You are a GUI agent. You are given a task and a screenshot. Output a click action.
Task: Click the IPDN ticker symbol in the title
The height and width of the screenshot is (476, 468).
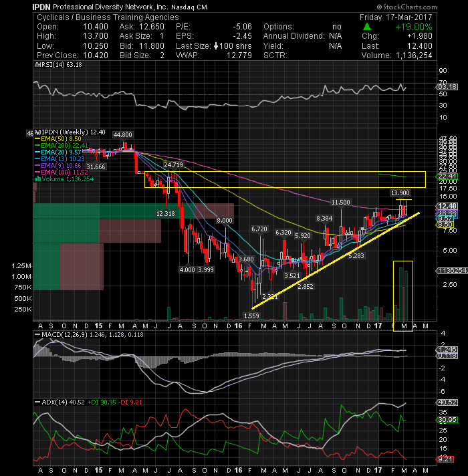[x=41, y=7]
